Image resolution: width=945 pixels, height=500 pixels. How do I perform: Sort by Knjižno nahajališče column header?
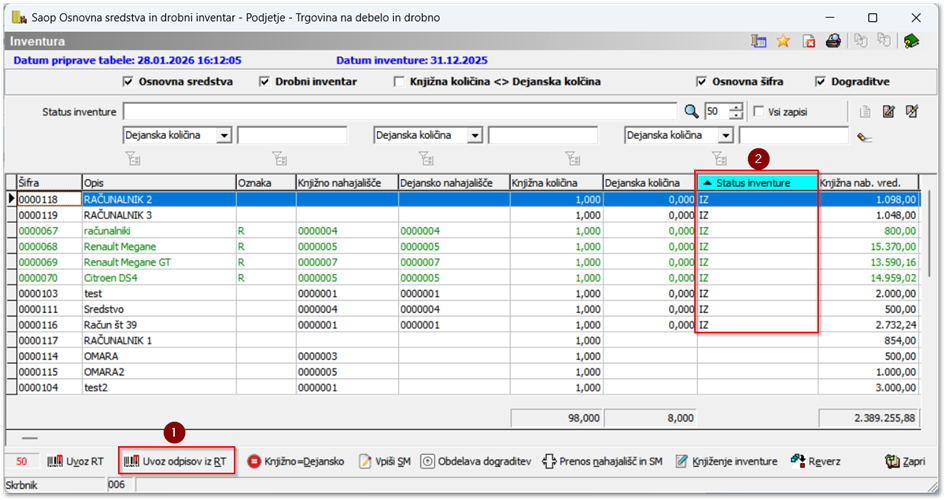click(347, 183)
